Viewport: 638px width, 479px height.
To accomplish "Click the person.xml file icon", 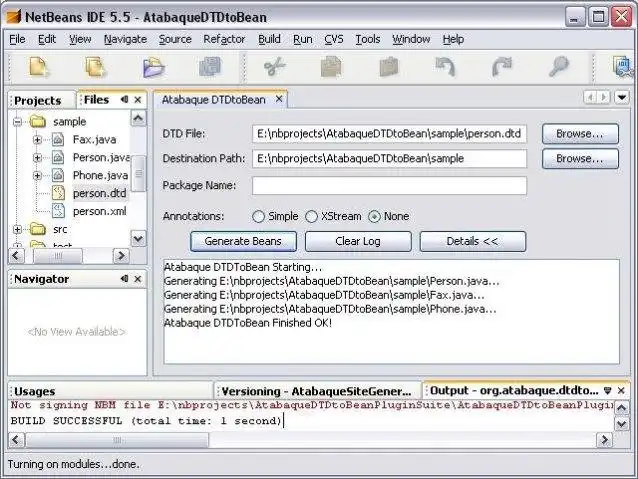I will (59, 211).
